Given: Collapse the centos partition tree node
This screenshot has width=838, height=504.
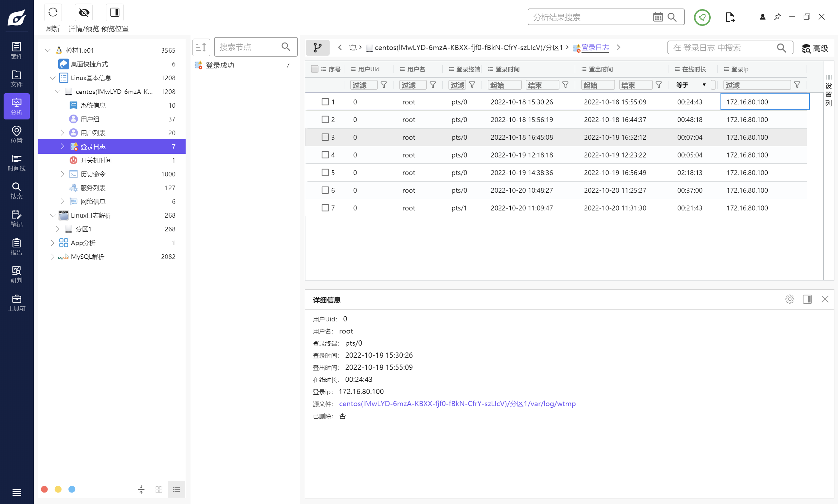Looking at the screenshot, I should pos(58,91).
